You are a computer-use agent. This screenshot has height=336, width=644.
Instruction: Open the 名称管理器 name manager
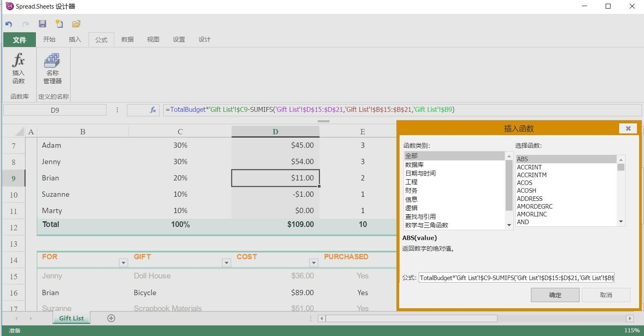53,68
